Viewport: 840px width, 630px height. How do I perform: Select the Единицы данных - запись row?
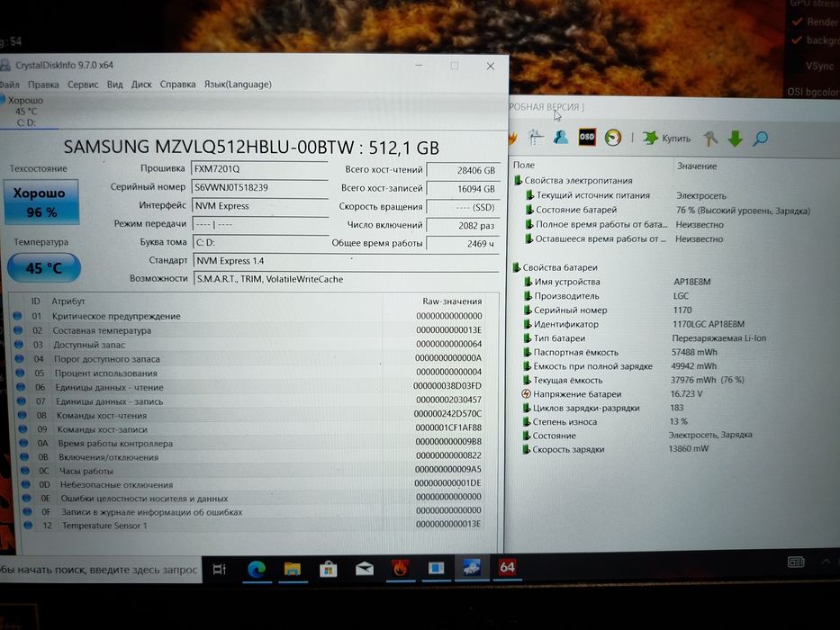point(249,401)
